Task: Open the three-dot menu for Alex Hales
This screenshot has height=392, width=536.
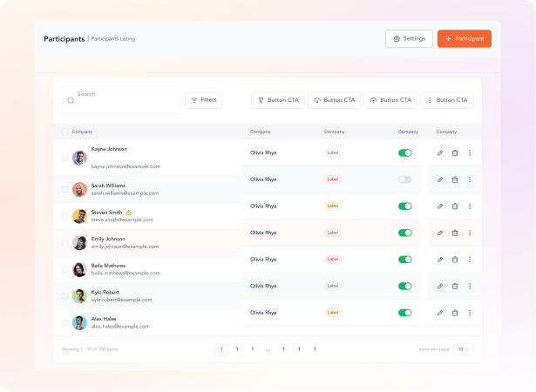Action: click(x=470, y=313)
